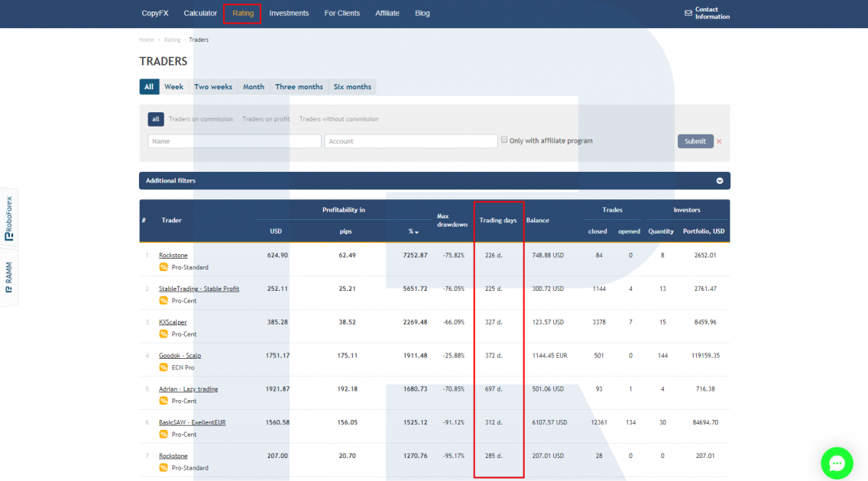This screenshot has width=868, height=481.
Task: Click the closed trades column header
Action: pyautogui.click(x=598, y=231)
